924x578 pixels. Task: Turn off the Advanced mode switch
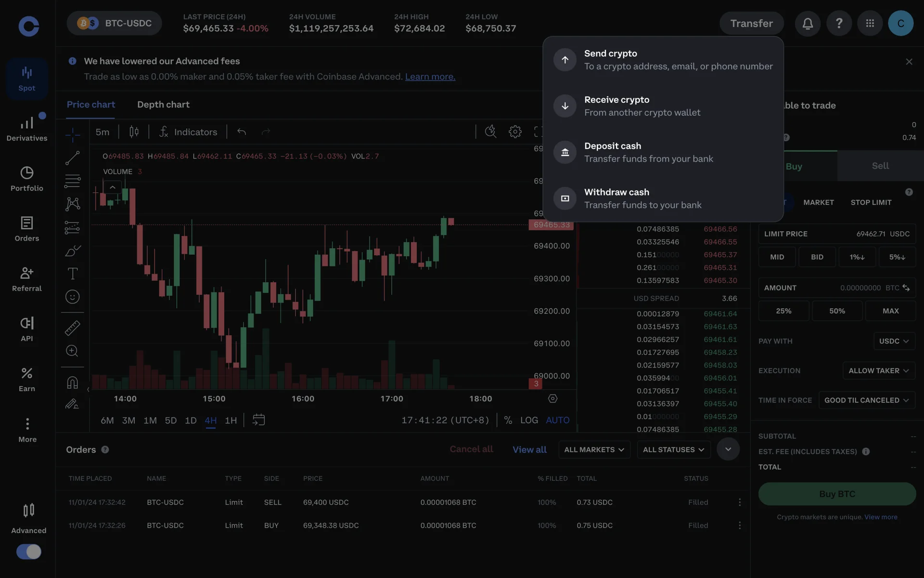pos(29,552)
